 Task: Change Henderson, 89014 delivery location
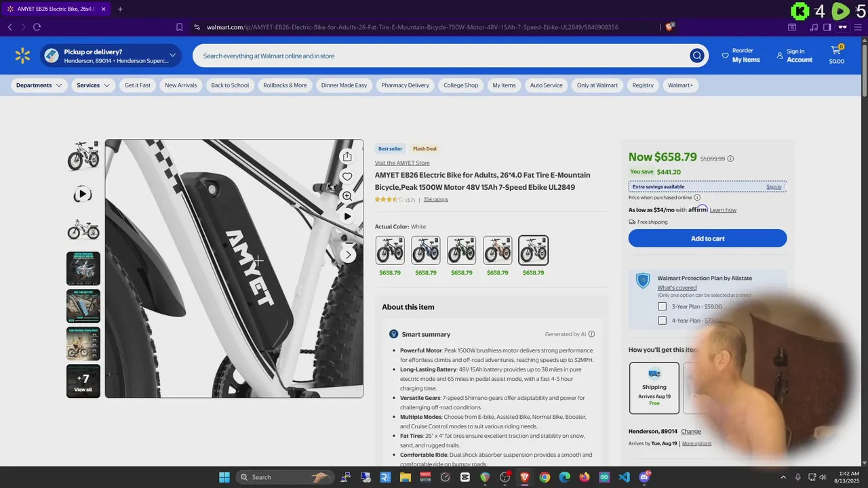[691, 431]
